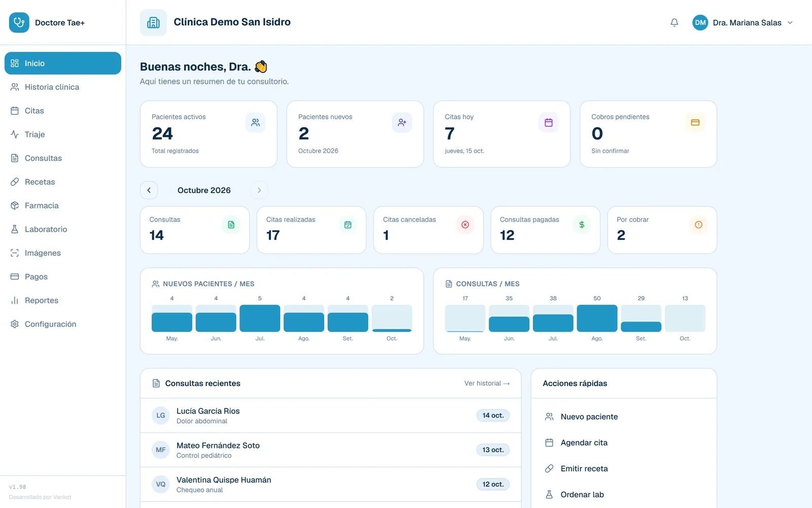Click the Octubre 2026 month label
The height and width of the screenshot is (508, 812).
(x=204, y=190)
